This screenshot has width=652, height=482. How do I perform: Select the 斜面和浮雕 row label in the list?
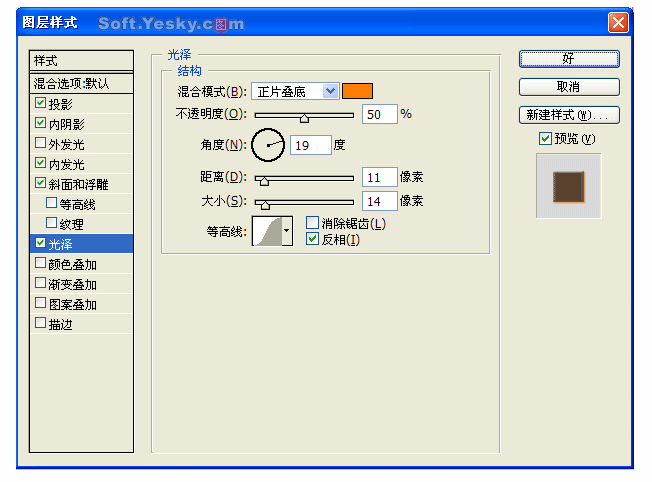coord(78,184)
